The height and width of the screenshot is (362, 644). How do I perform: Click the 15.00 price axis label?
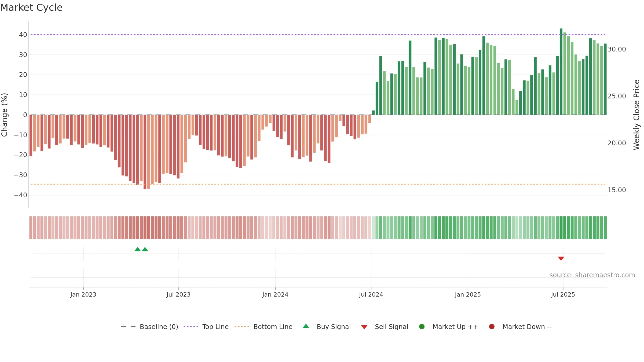coord(617,190)
